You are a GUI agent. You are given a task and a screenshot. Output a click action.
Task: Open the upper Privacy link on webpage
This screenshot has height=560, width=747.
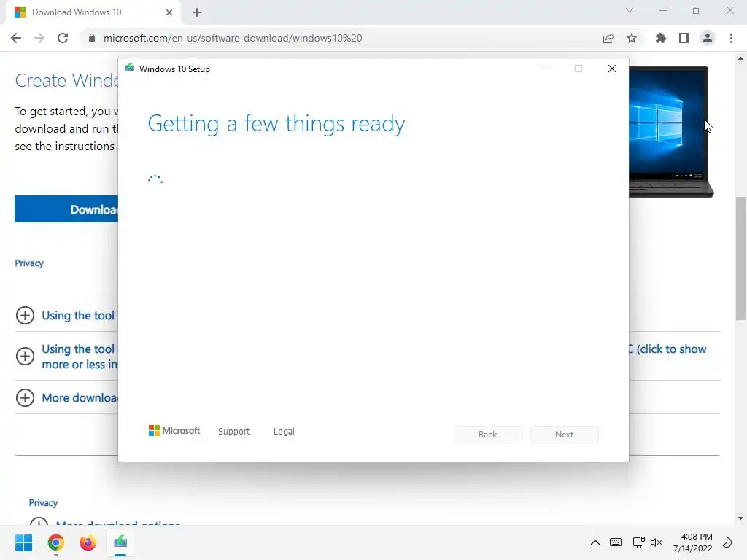(29, 262)
